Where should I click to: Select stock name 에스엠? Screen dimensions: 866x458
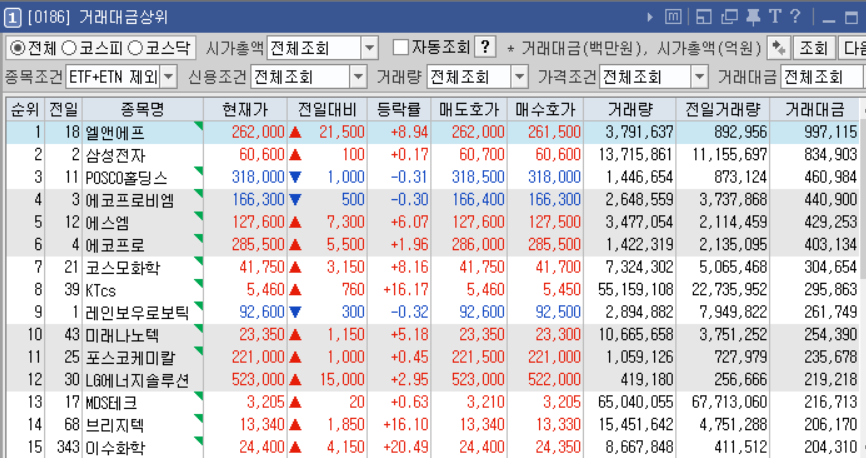[x=108, y=223]
